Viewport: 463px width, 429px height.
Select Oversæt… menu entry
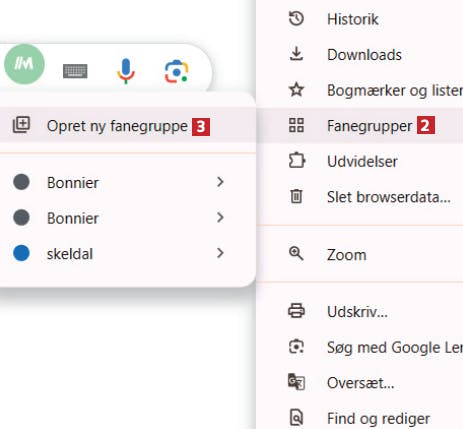360,382
